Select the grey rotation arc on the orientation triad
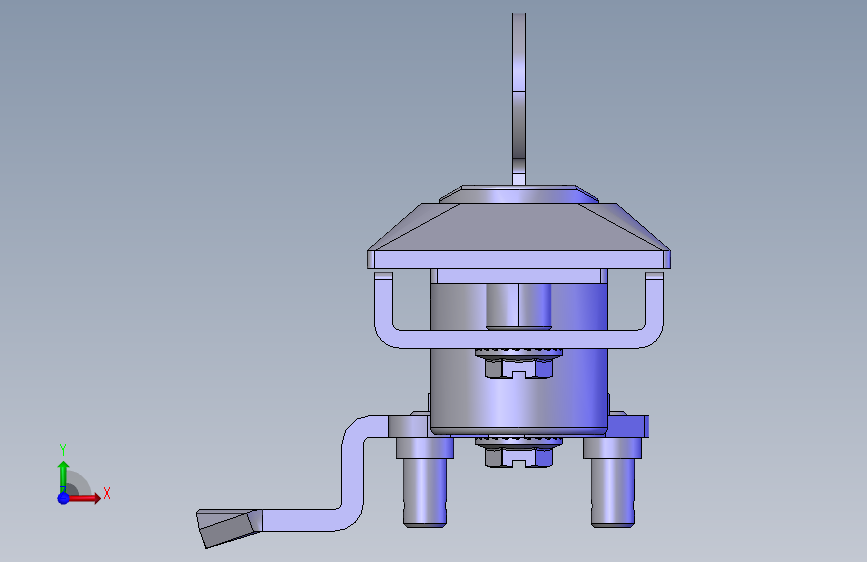Viewport: 867px width, 562px height. click(81, 483)
